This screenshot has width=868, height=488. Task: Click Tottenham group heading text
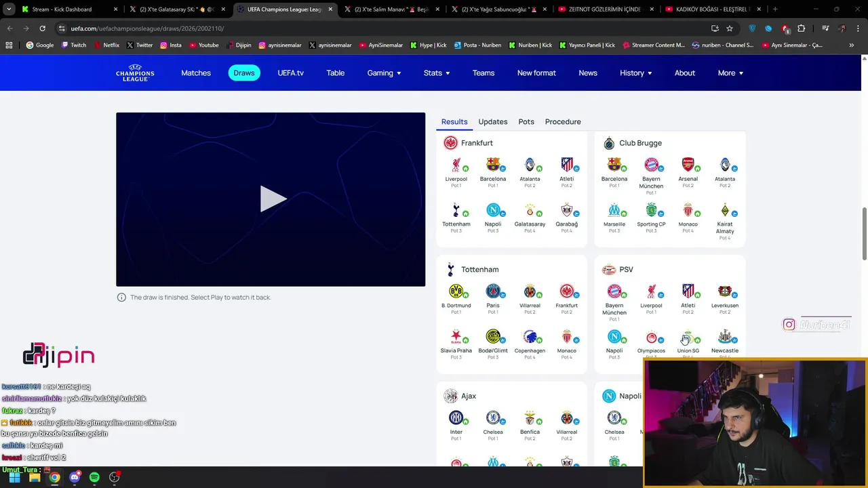pos(480,270)
